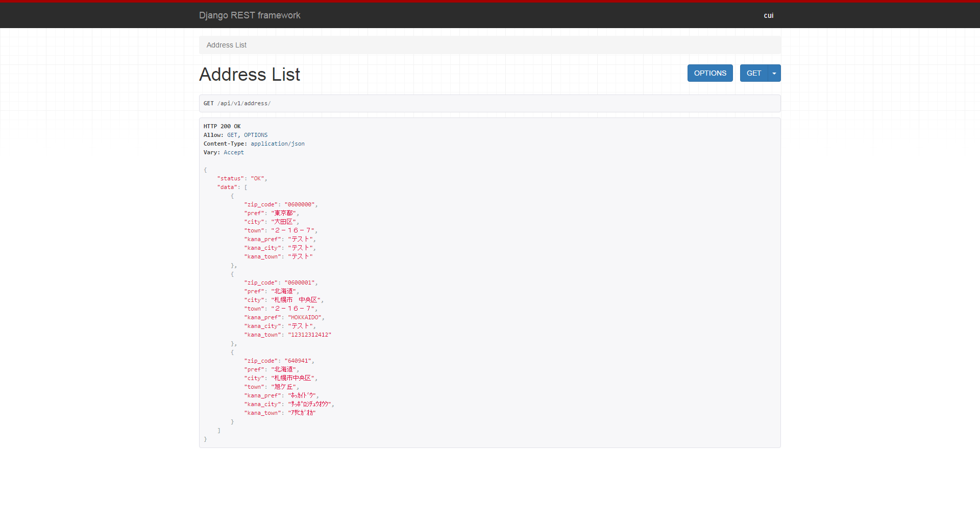Select the "status": "OK" line

[x=242, y=178]
